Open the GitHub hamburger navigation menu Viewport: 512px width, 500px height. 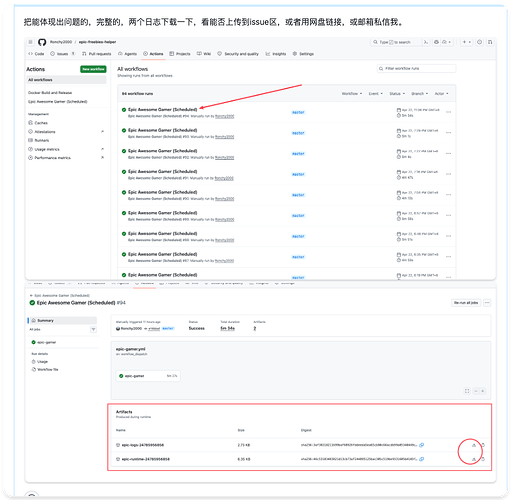click(x=30, y=42)
